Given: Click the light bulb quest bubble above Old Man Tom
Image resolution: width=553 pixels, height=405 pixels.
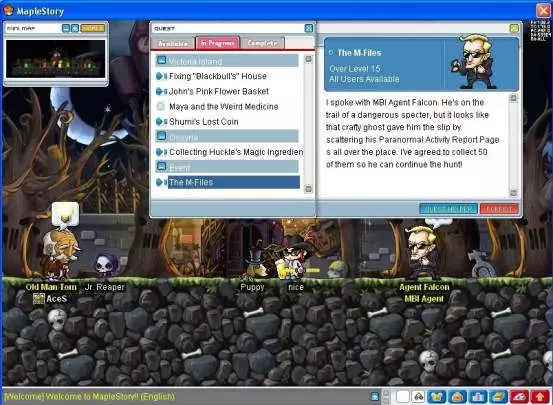Looking at the screenshot, I should 65,214.
